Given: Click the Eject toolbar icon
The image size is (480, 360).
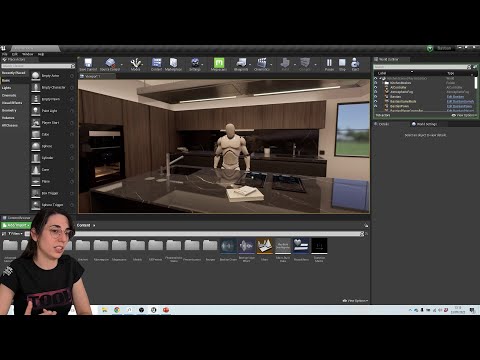Looking at the screenshot, I should click(355, 64).
